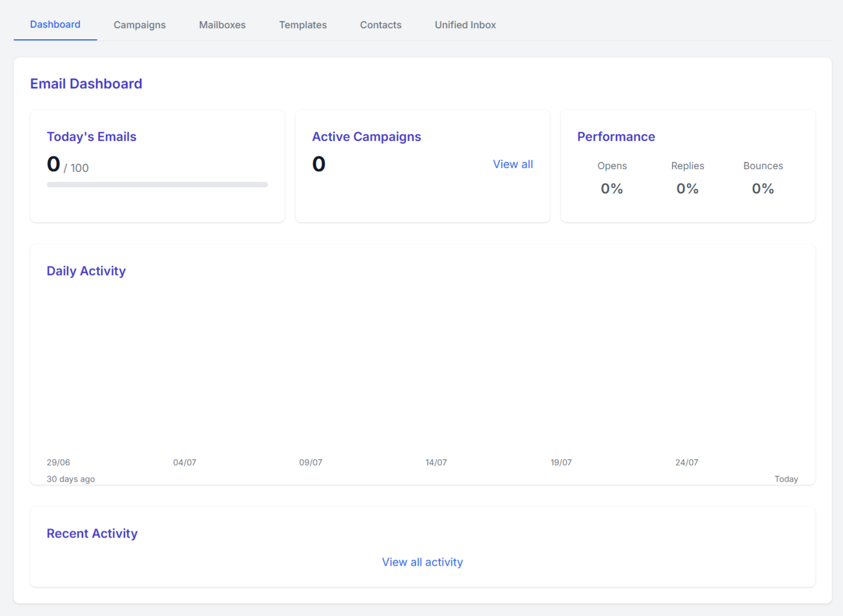
Task: Click the Daily Activity chart title
Action: click(86, 271)
